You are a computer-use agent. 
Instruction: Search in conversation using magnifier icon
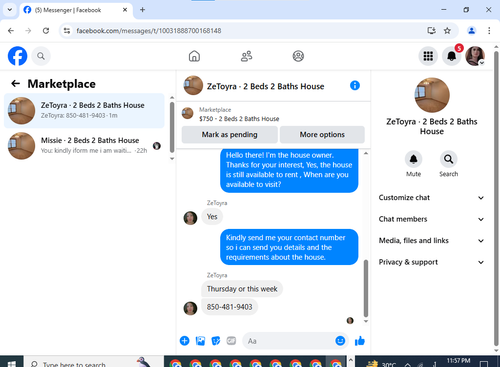coord(448,159)
